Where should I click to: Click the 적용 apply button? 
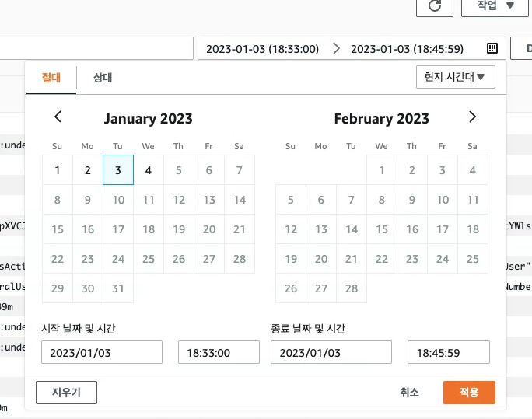point(469,393)
